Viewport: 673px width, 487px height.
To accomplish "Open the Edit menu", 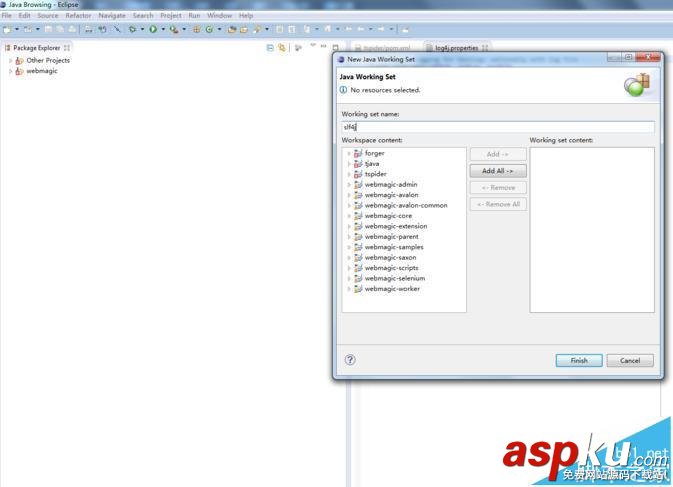I will 24,15.
